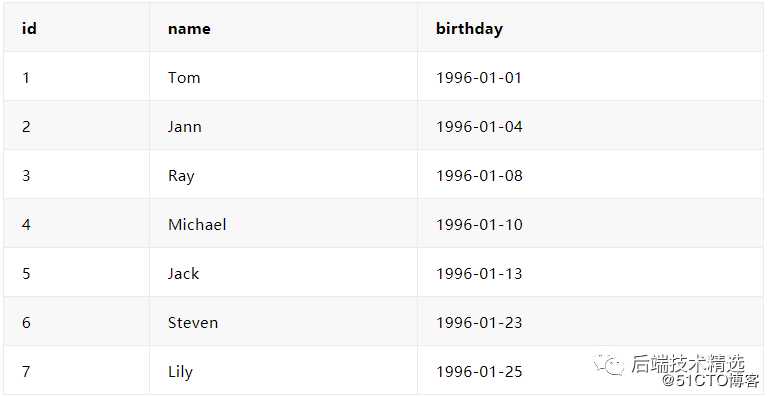The height and width of the screenshot is (397, 769).
Task: Click the birthday column header
Action: click(x=590, y=27)
